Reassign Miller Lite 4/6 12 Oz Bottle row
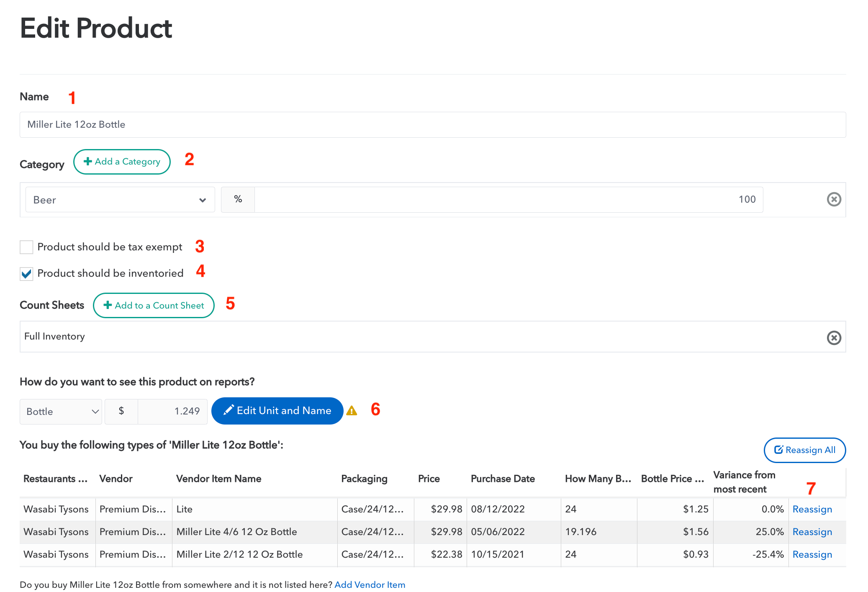Screen dimensions: 868x592 (x=812, y=532)
